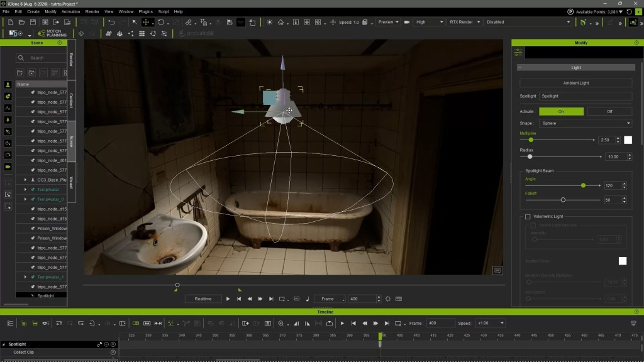Image resolution: width=644 pixels, height=362 pixels.
Task: Jump to the viewport's previous start frame button
Action: coord(238,299)
